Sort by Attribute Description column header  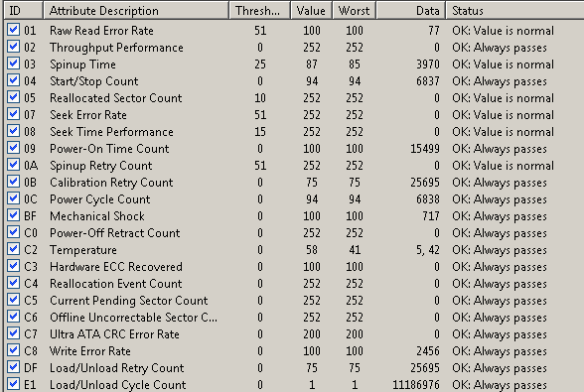pos(136,10)
